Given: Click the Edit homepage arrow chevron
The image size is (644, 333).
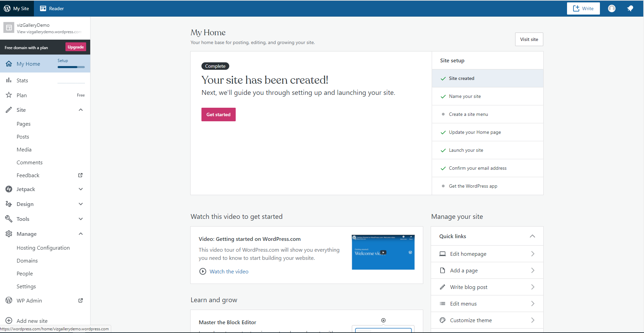Looking at the screenshot, I should (x=533, y=254).
